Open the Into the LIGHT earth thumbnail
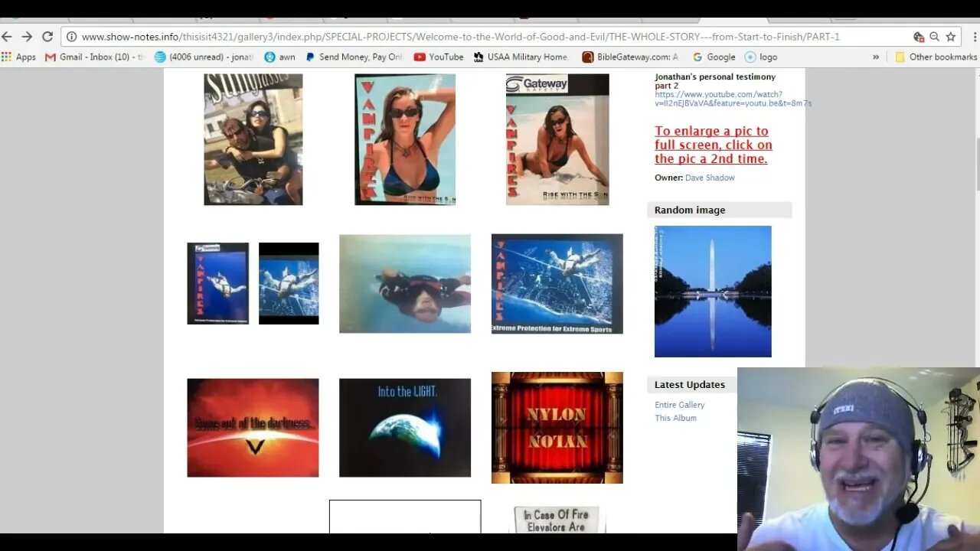This screenshot has height=551, width=980. click(x=405, y=428)
